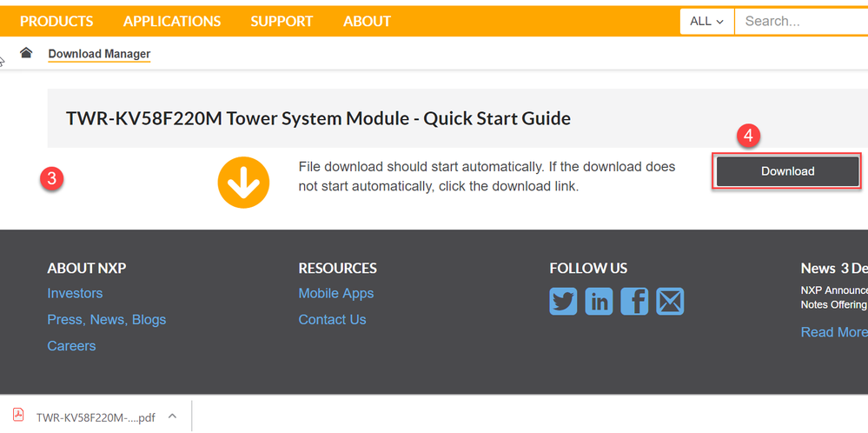Click the orange download arrow icon
This screenshot has height=433, width=868.
(x=243, y=183)
